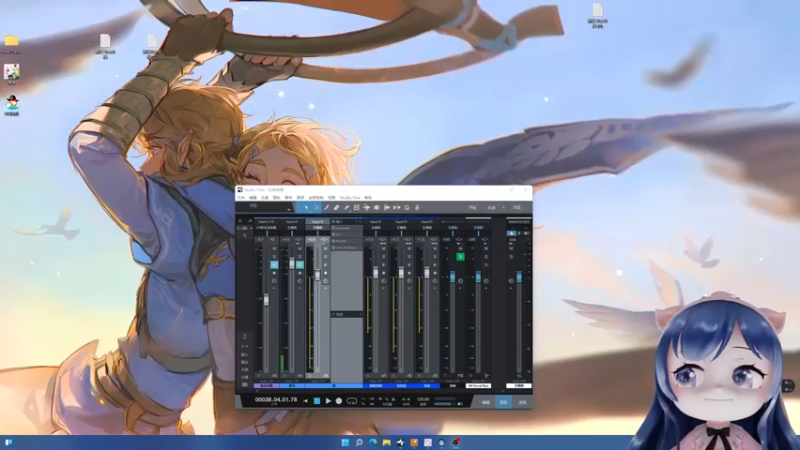
Task: Disable the green Solo on FX channel 7
Action: (x=460, y=256)
